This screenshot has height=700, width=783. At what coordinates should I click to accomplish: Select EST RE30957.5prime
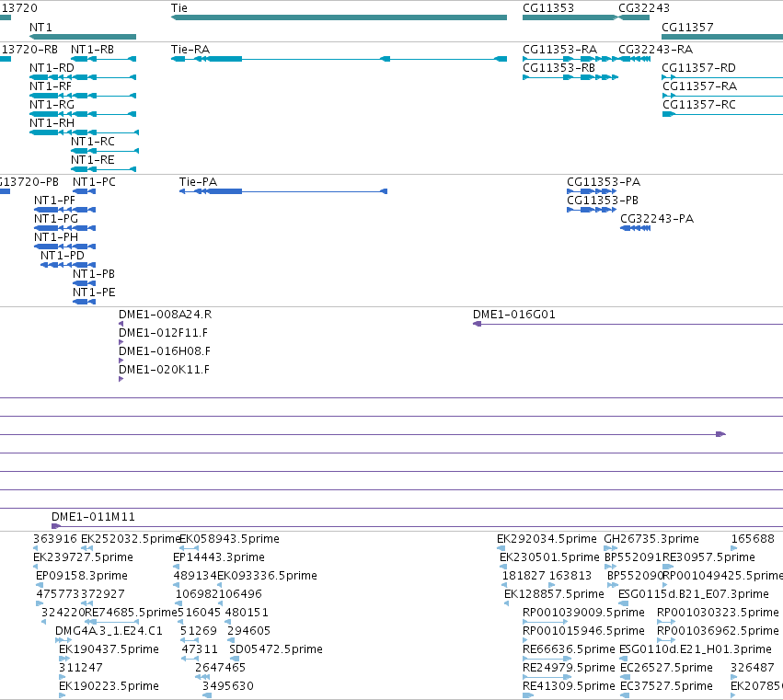pos(668,567)
